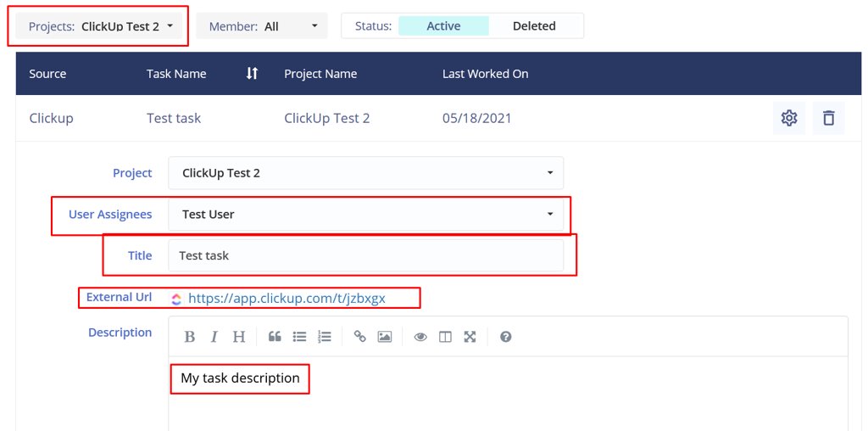Select the Active status tab

pos(443,26)
